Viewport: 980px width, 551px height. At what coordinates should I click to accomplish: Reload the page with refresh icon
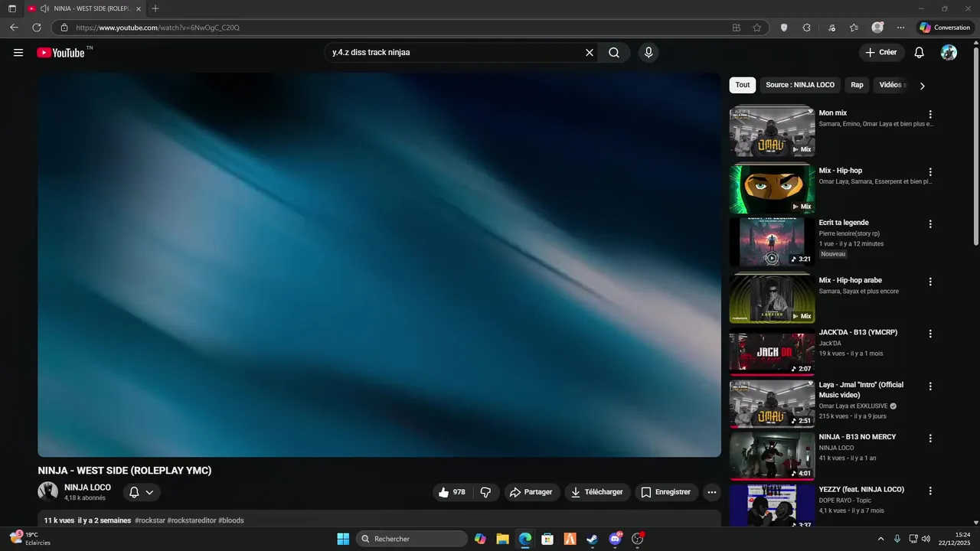pyautogui.click(x=36, y=28)
